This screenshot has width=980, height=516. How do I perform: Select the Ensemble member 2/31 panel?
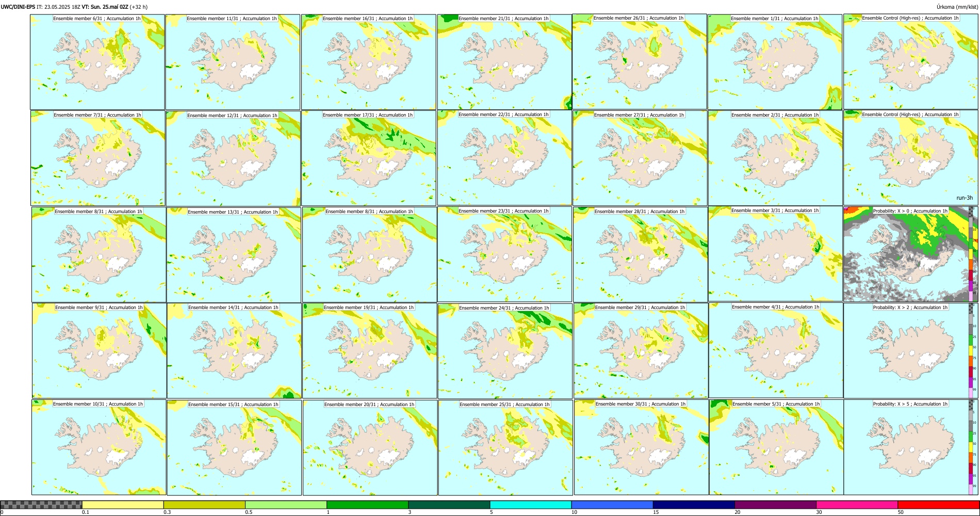coord(775,158)
